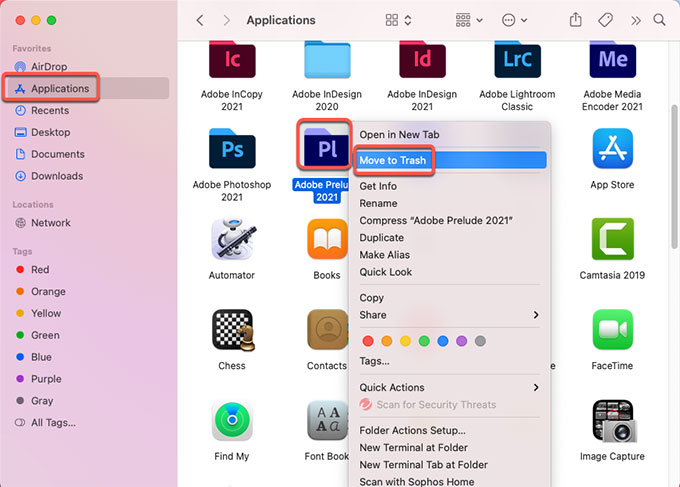Select the App Store icon
680x487 pixels.
point(612,148)
